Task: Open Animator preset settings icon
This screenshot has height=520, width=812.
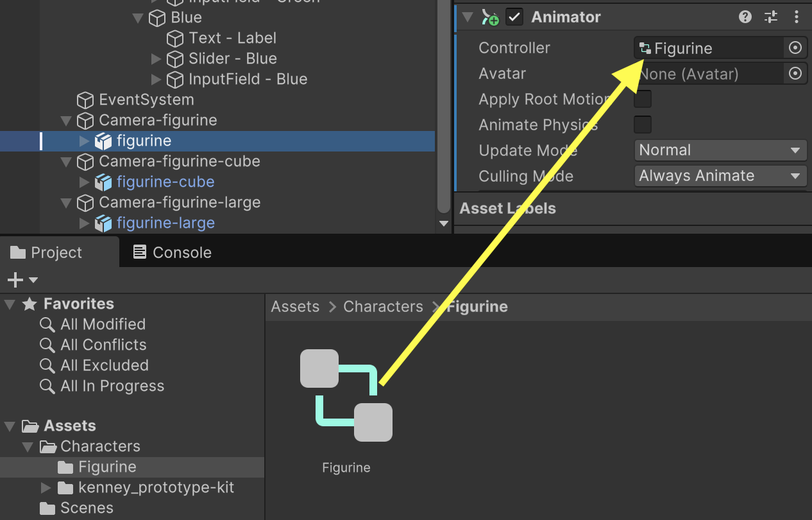Action: [771, 17]
